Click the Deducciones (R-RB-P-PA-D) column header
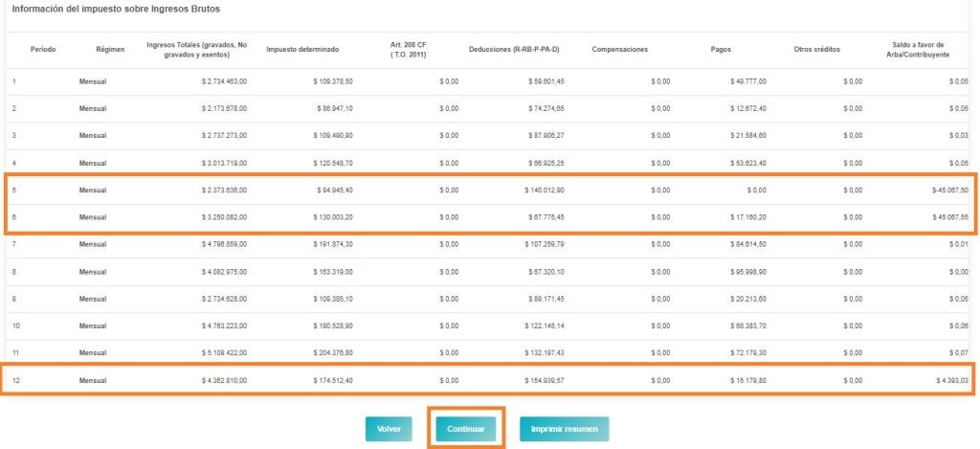 pos(515,49)
